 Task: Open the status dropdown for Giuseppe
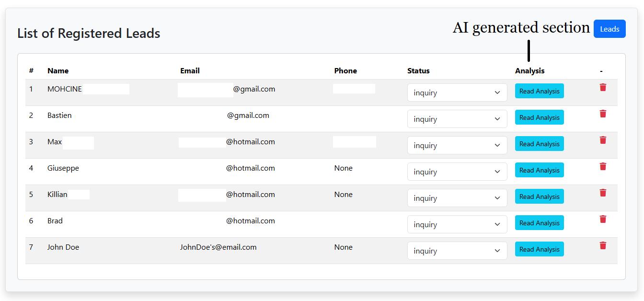click(457, 171)
